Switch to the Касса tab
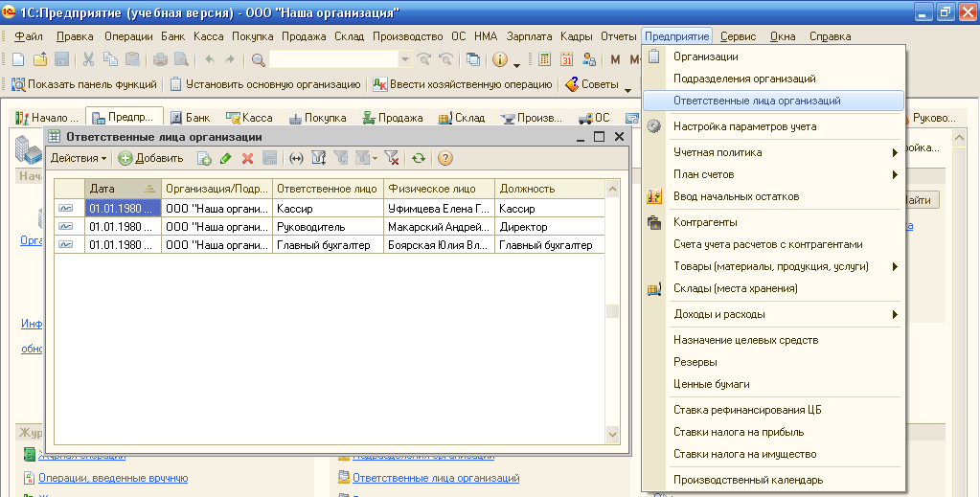Screen dimensions: 980x497 click(249, 118)
